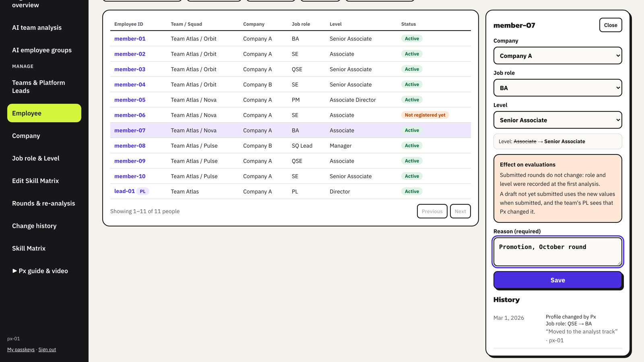The height and width of the screenshot is (362, 644).
Task: Click the Save button
Action: click(557, 280)
